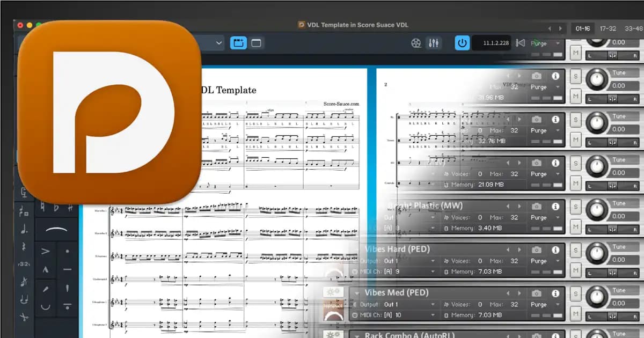The width and height of the screenshot is (644, 338).
Task: Activate the grace notes tool
Action: click(x=24, y=282)
